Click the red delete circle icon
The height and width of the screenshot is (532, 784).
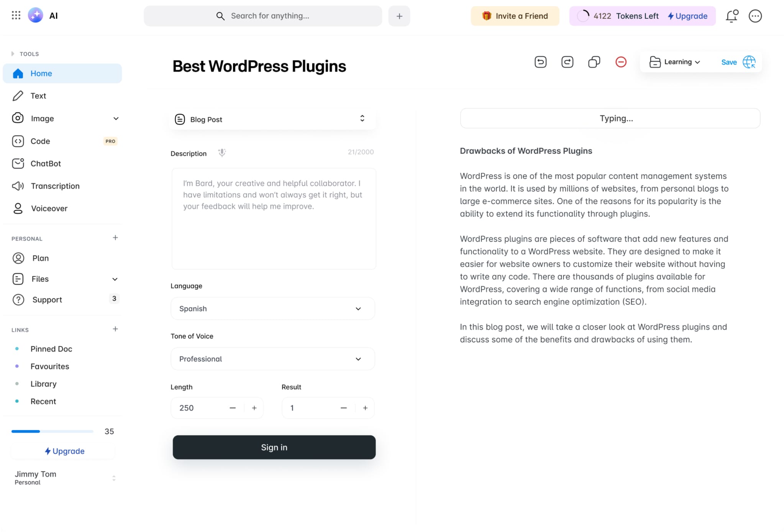[621, 62]
